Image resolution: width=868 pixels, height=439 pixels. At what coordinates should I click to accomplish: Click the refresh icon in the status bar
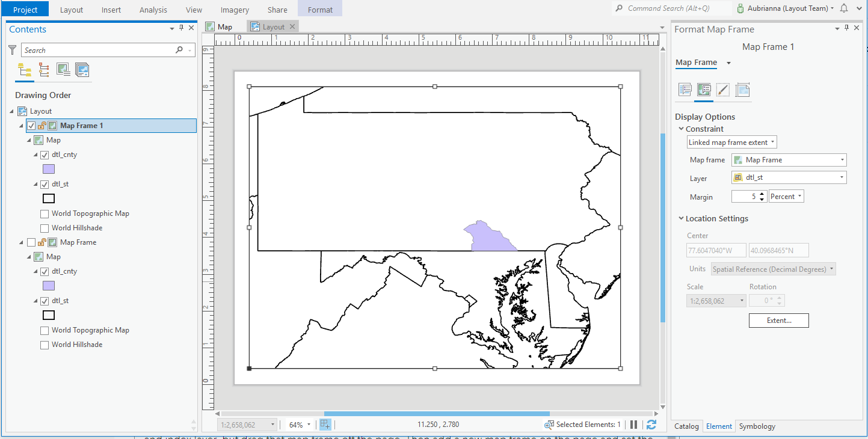click(x=651, y=425)
